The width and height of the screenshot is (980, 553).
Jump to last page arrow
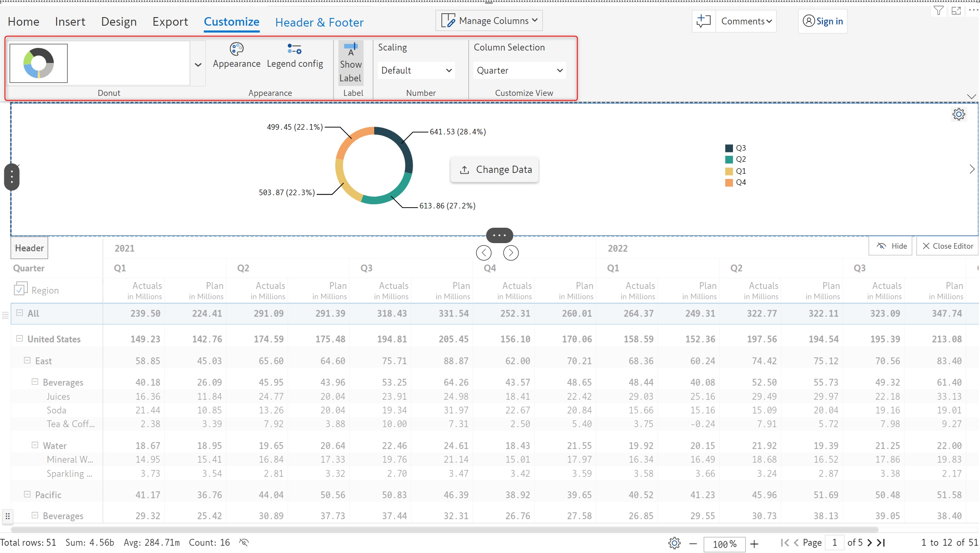[x=882, y=543]
